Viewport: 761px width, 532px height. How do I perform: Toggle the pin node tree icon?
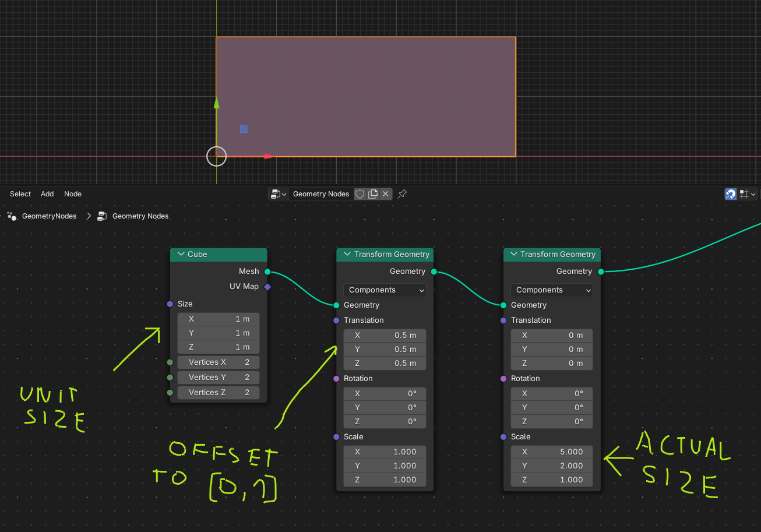[x=402, y=194]
